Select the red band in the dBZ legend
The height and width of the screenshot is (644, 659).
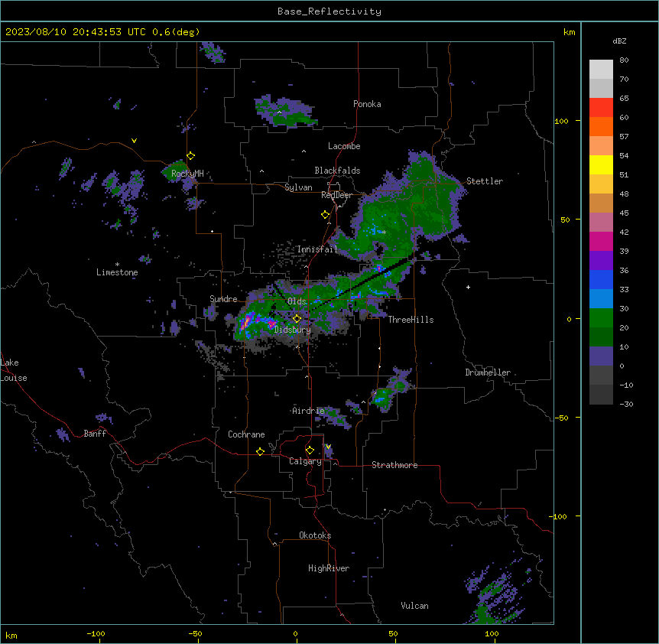click(601, 108)
